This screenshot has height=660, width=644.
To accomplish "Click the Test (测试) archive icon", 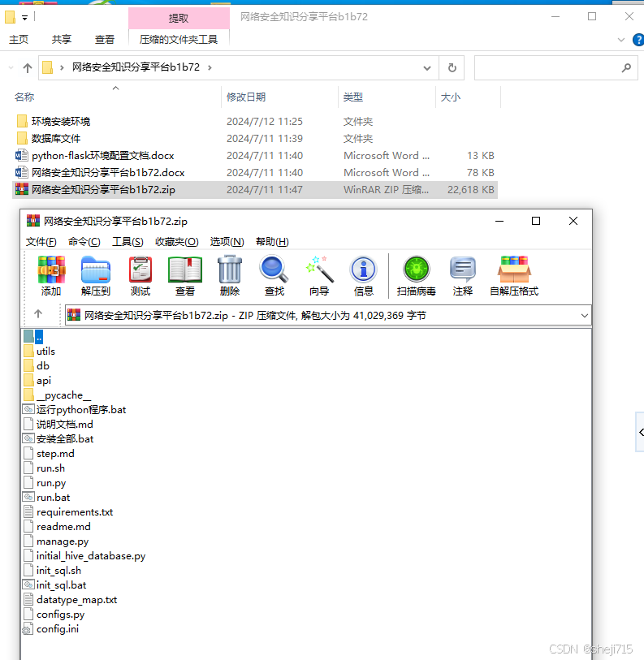I will [140, 276].
